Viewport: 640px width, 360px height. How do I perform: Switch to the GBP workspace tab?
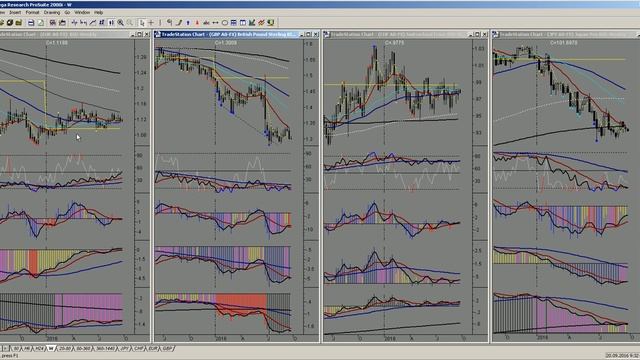(167, 349)
